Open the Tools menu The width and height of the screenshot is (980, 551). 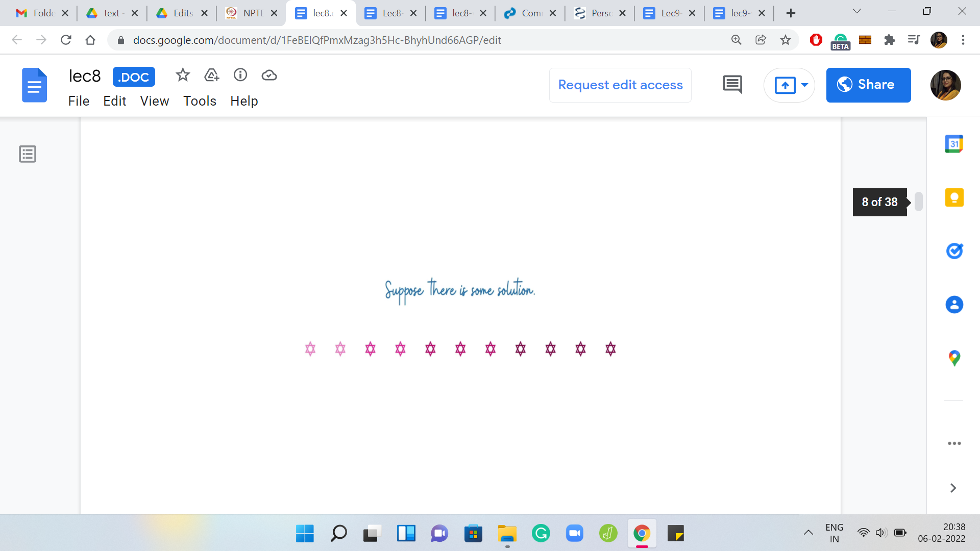[200, 101]
